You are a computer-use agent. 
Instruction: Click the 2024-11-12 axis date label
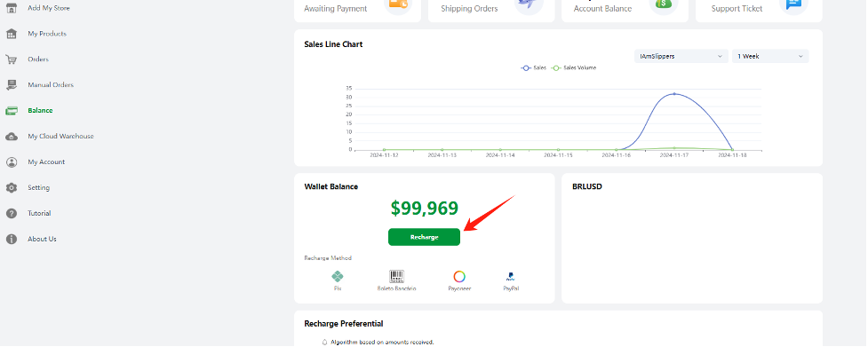384,156
